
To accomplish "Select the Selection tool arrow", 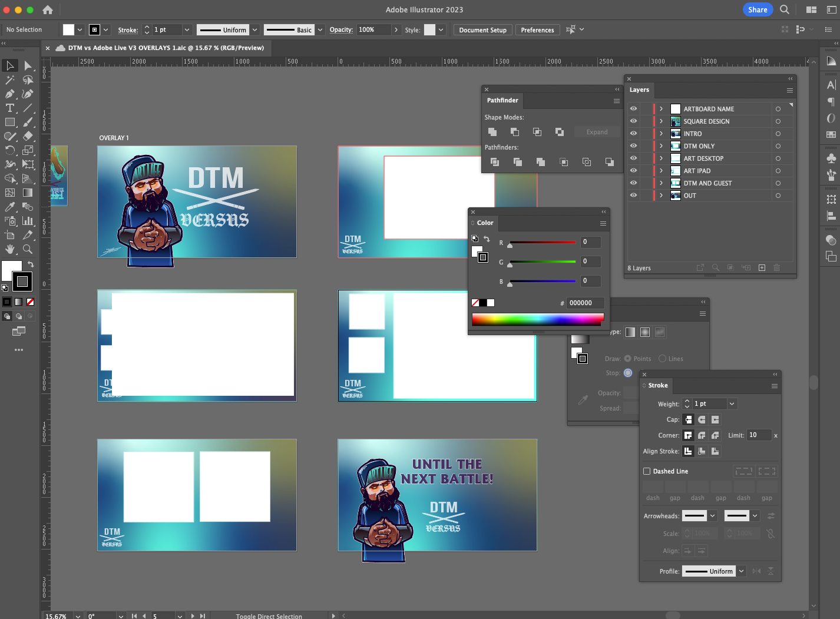I will click(10, 65).
